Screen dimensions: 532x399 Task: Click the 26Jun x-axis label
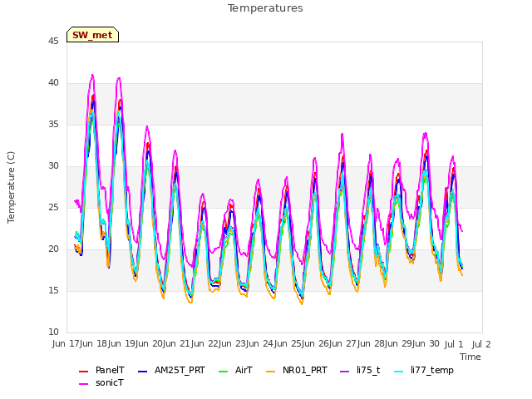pyautogui.click(x=331, y=344)
